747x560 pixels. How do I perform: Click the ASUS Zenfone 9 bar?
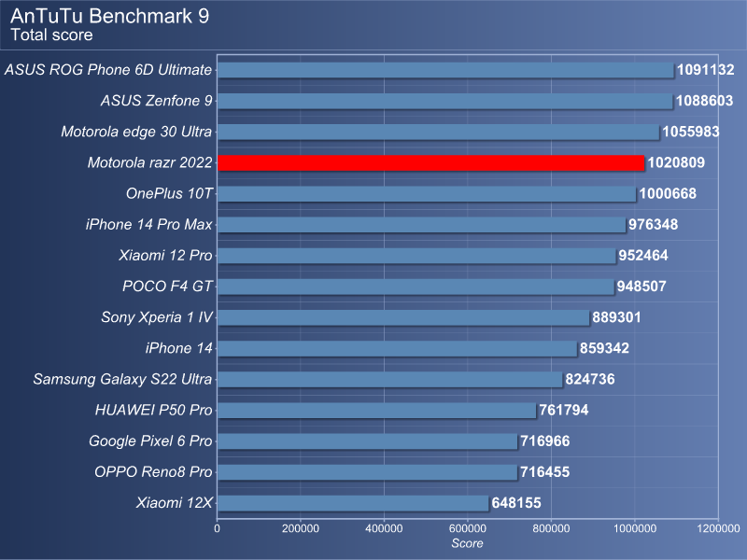click(445, 101)
